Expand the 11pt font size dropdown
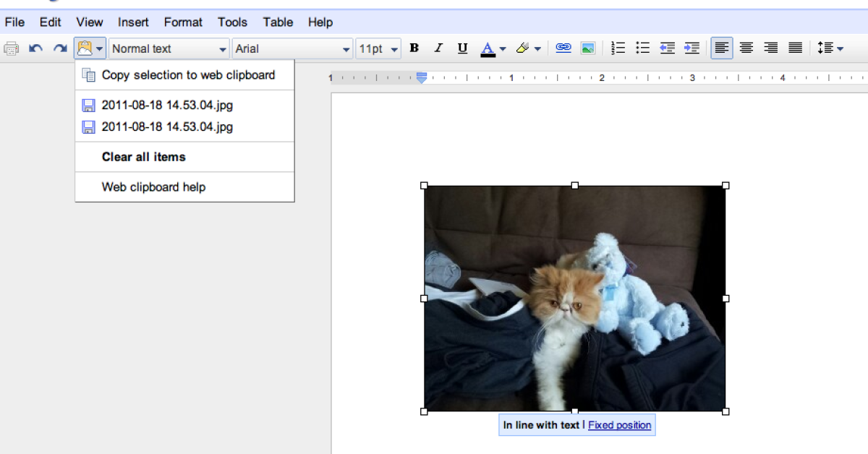 (378, 48)
